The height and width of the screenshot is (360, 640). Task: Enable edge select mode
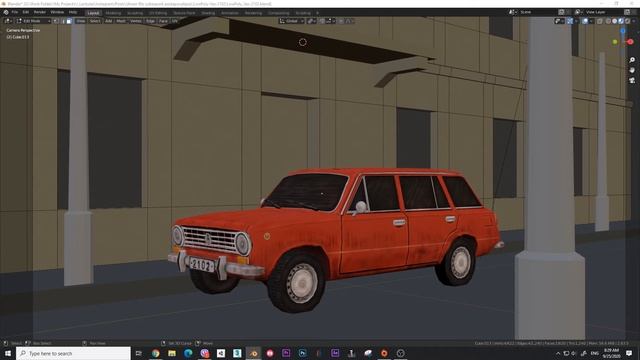[x=62, y=21]
